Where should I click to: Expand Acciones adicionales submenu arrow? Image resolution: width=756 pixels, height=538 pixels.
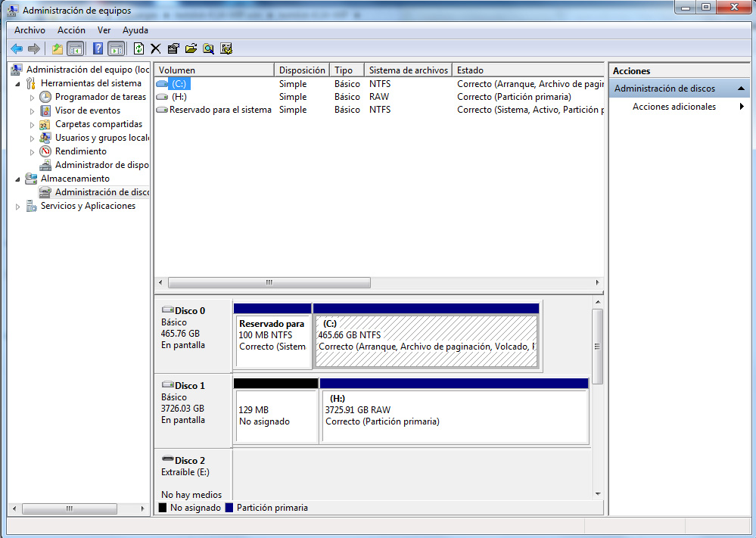pyautogui.click(x=742, y=107)
